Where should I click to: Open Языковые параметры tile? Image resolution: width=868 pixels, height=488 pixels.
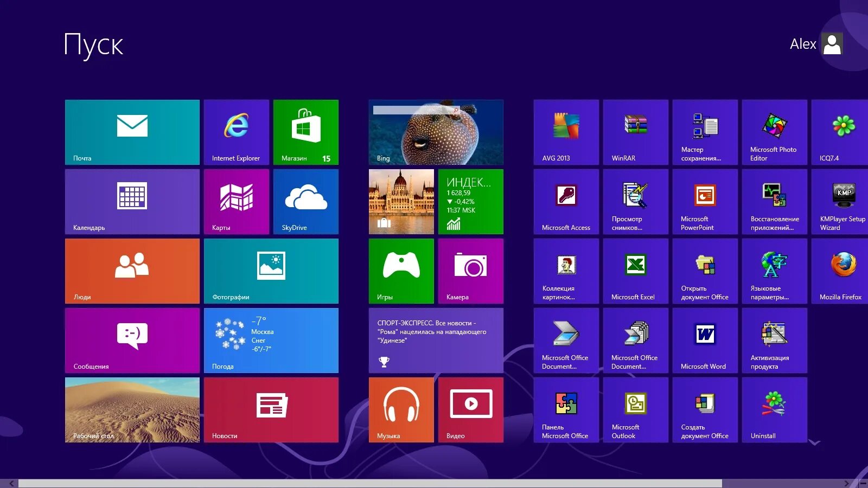pyautogui.click(x=775, y=271)
